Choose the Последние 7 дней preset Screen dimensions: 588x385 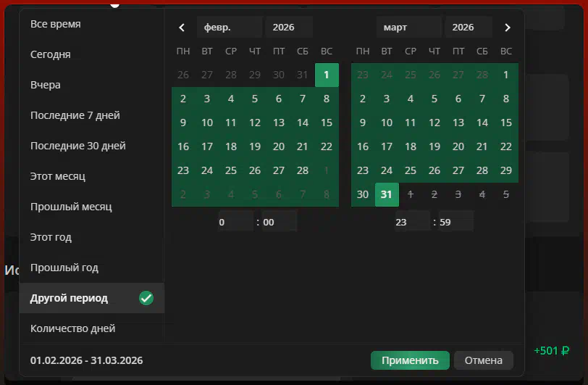[x=75, y=115]
